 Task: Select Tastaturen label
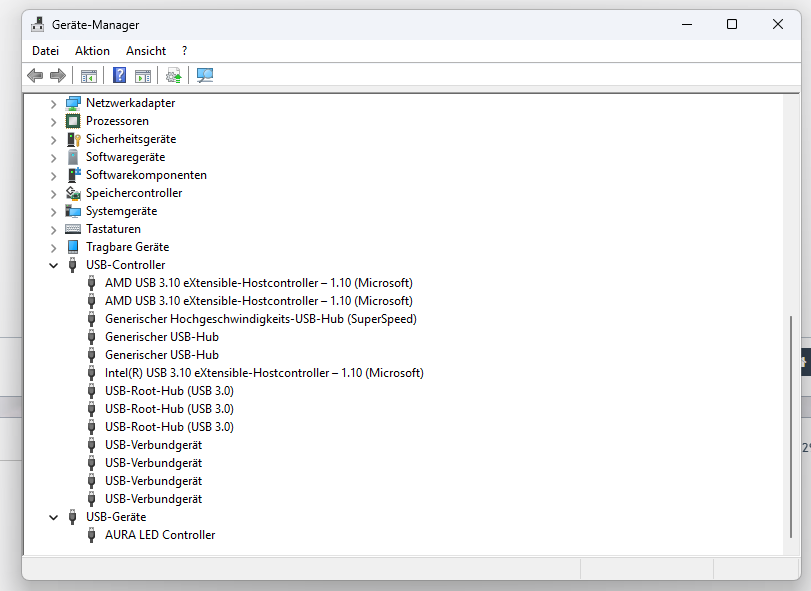click(113, 229)
